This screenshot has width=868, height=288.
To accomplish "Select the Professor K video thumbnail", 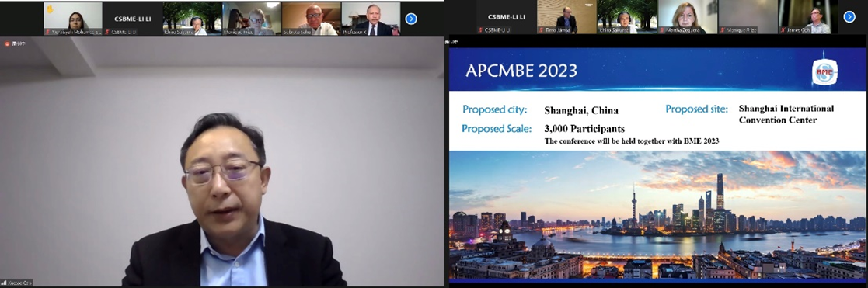I will [x=371, y=19].
